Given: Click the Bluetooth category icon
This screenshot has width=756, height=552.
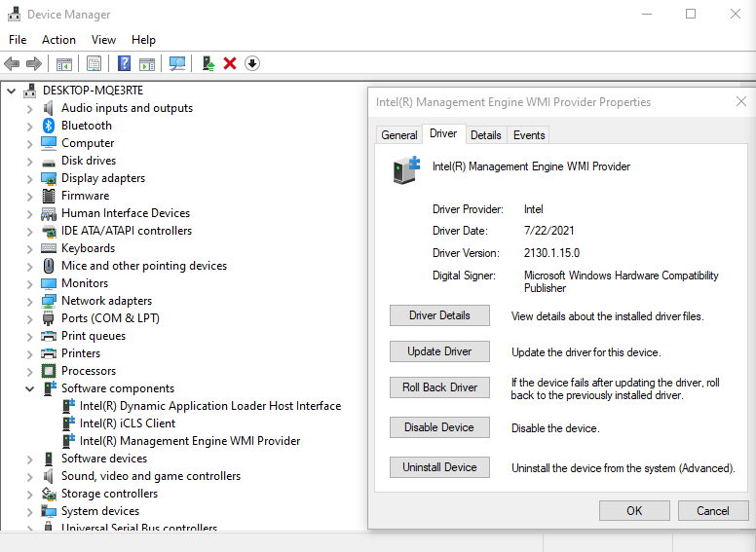Looking at the screenshot, I should pyautogui.click(x=49, y=126).
